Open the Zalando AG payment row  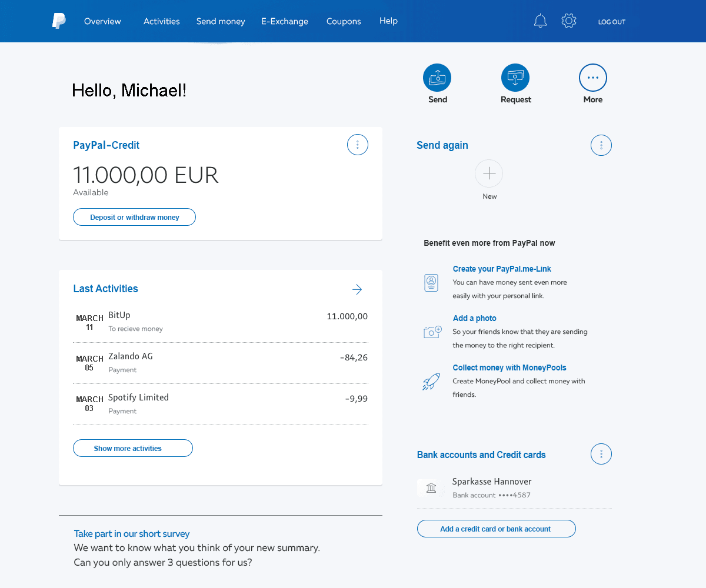point(221,363)
